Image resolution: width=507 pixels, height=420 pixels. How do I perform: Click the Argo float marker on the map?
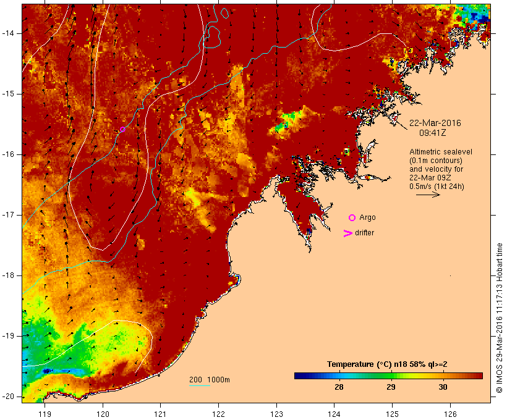click(x=122, y=130)
